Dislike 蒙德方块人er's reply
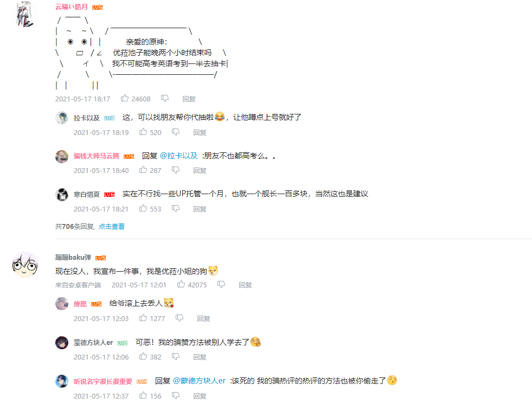This screenshot has height=404, width=532. click(x=175, y=356)
